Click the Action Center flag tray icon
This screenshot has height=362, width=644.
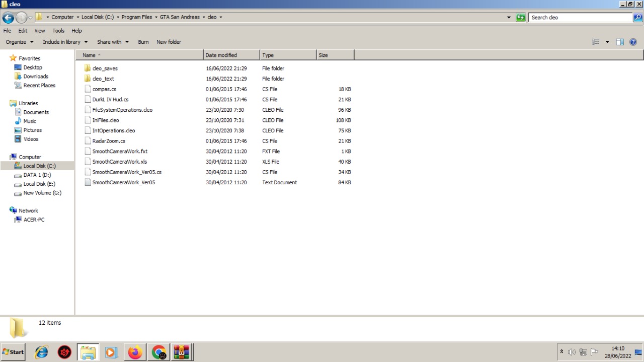pyautogui.click(x=594, y=352)
